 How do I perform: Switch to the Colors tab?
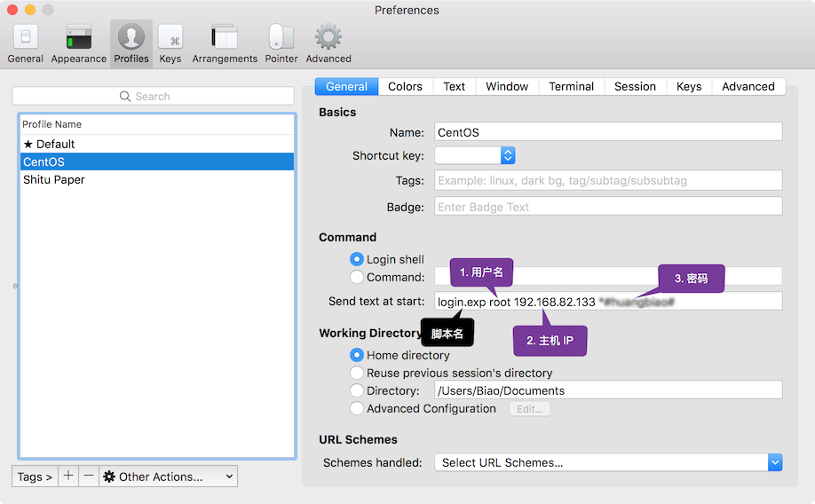pyautogui.click(x=405, y=86)
